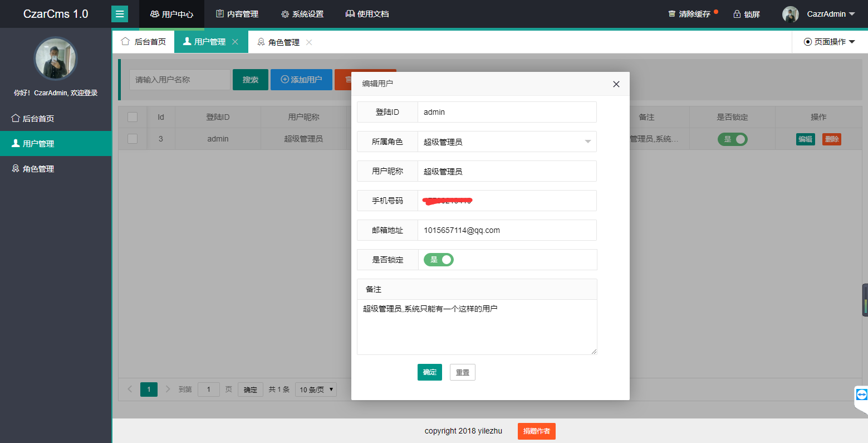The height and width of the screenshot is (443, 868).
Task: Open the 用户中心 top menu
Action: (x=171, y=14)
